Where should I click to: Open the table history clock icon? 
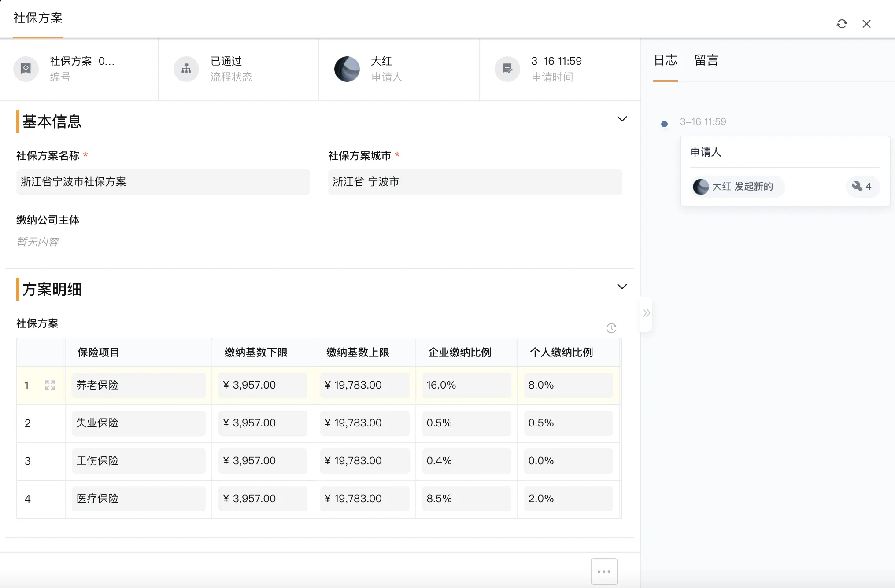pos(611,328)
